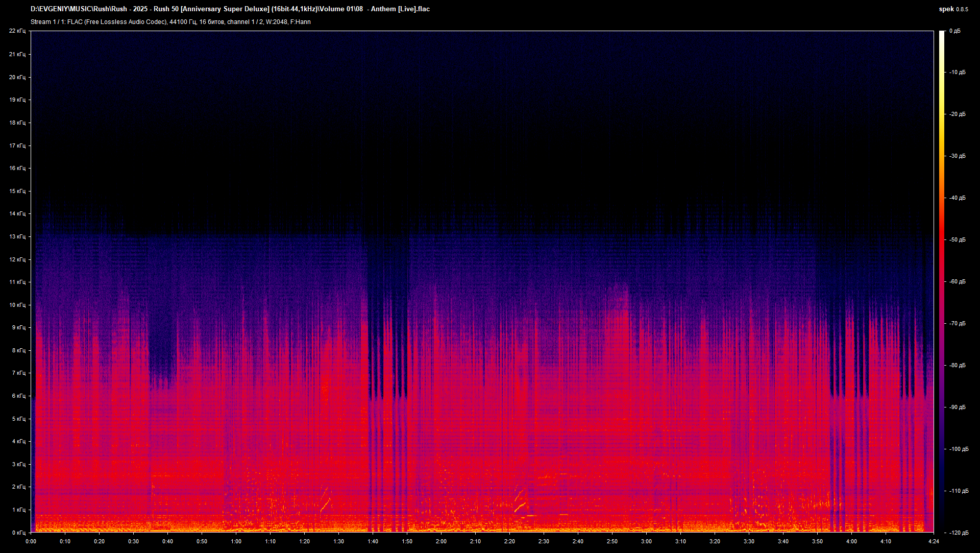Click the 1:00 time axis label
Screen dimensions: 980x553
pyautogui.click(x=236, y=541)
